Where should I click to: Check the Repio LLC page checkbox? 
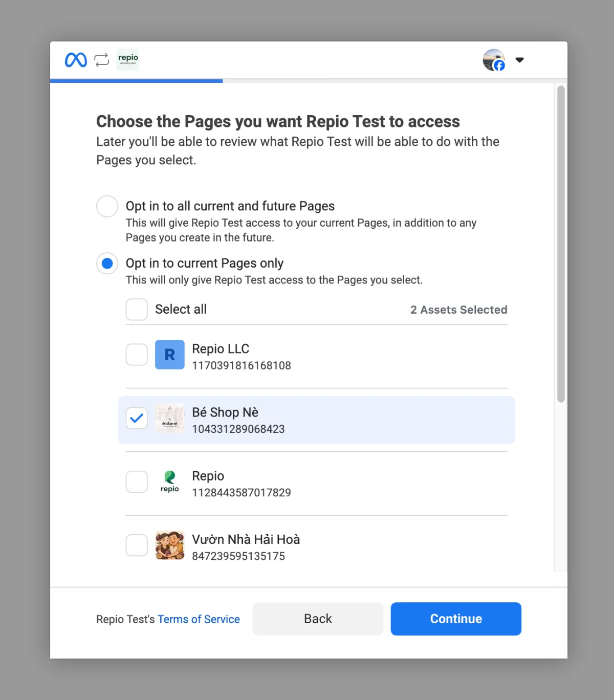[137, 355]
